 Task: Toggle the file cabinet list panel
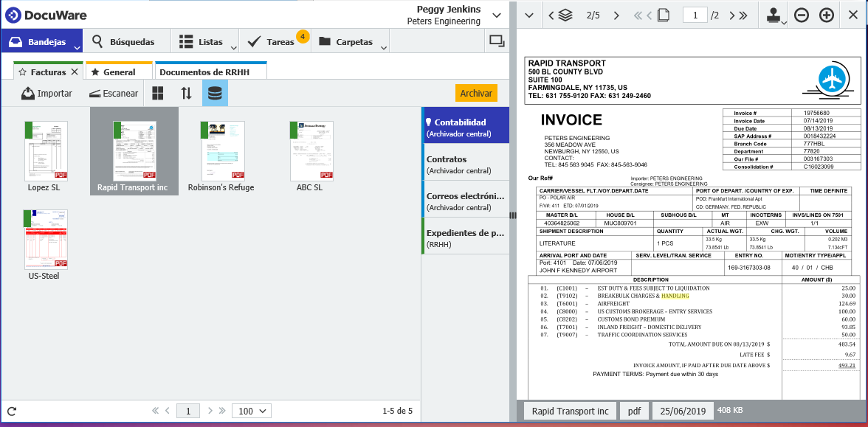click(x=215, y=93)
